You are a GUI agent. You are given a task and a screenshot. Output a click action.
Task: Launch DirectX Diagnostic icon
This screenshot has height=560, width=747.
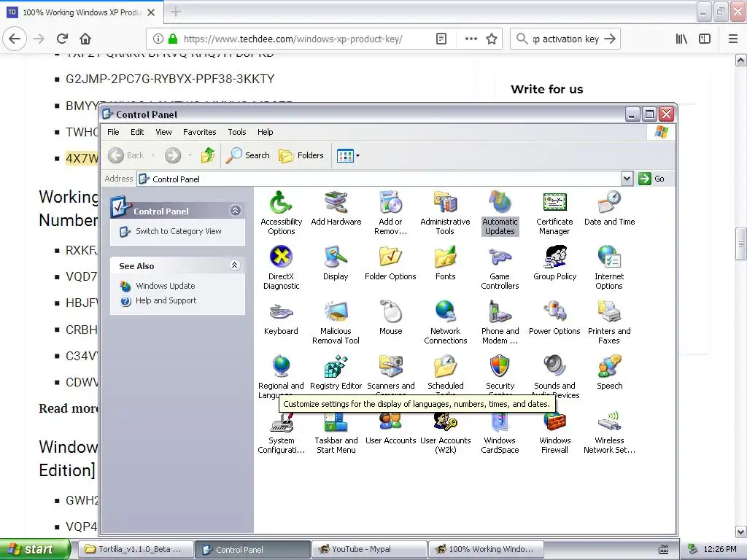coord(281,268)
